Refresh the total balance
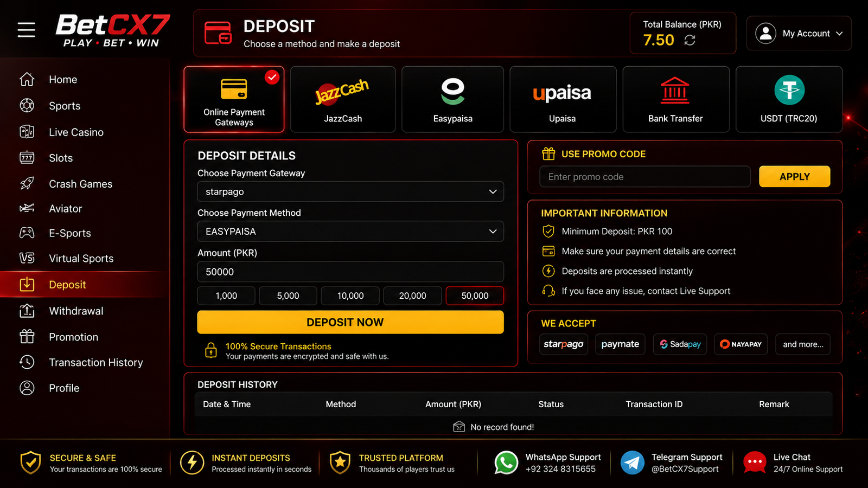Viewport: 868px width, 488px height. (690, 40)
